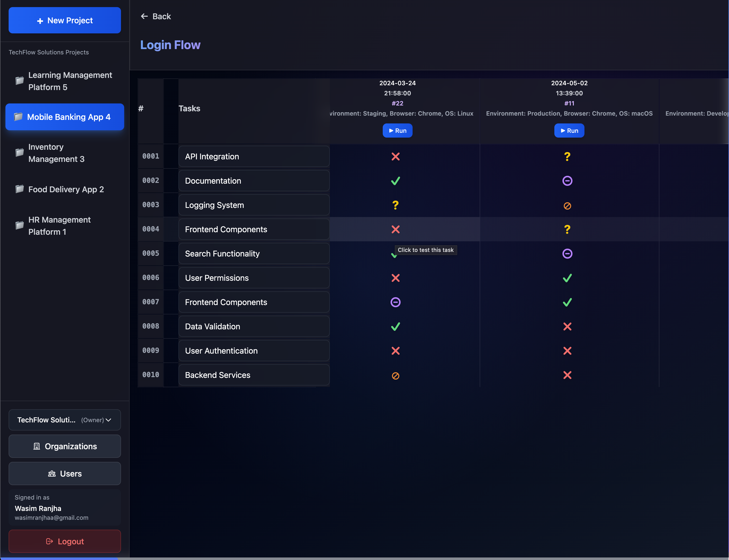
Task: Click the green checkmark for Documentation in staging column
Action: click(396, 181)
